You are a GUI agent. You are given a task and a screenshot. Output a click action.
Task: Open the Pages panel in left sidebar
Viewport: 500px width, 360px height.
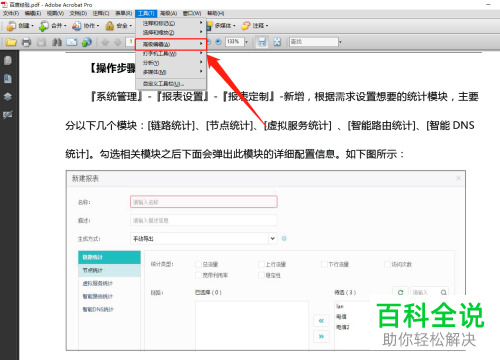(8, 61)
